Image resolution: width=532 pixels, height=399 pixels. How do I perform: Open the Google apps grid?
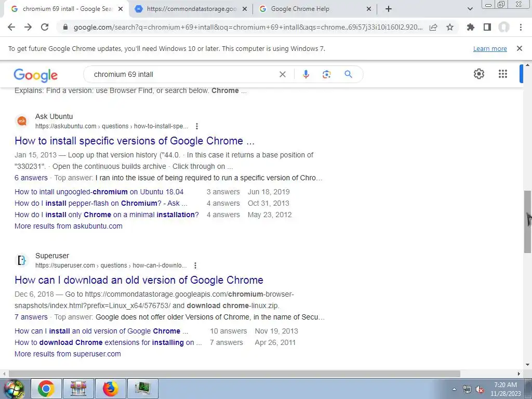click(x=503, y=74)
